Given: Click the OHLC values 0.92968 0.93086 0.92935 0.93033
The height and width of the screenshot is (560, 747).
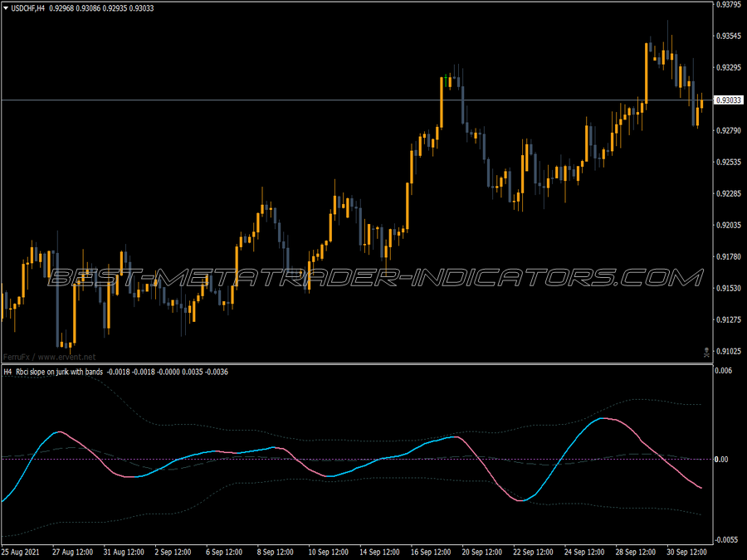Looking at the screenshot, I should click(101, 8).
